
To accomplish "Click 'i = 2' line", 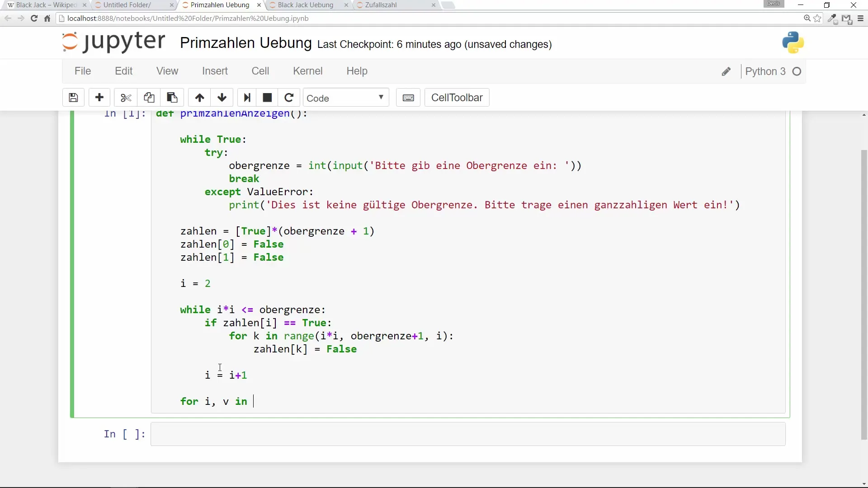I will (x=195, y=283).
